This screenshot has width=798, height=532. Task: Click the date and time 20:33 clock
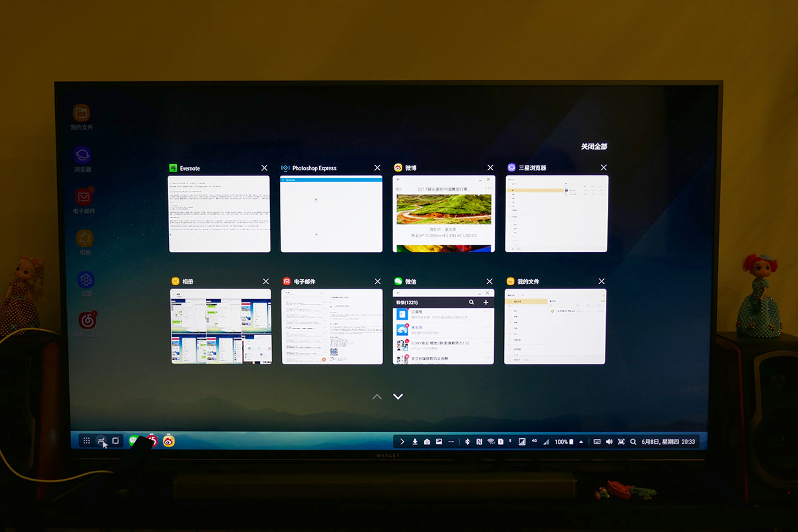tap(668, 442)
